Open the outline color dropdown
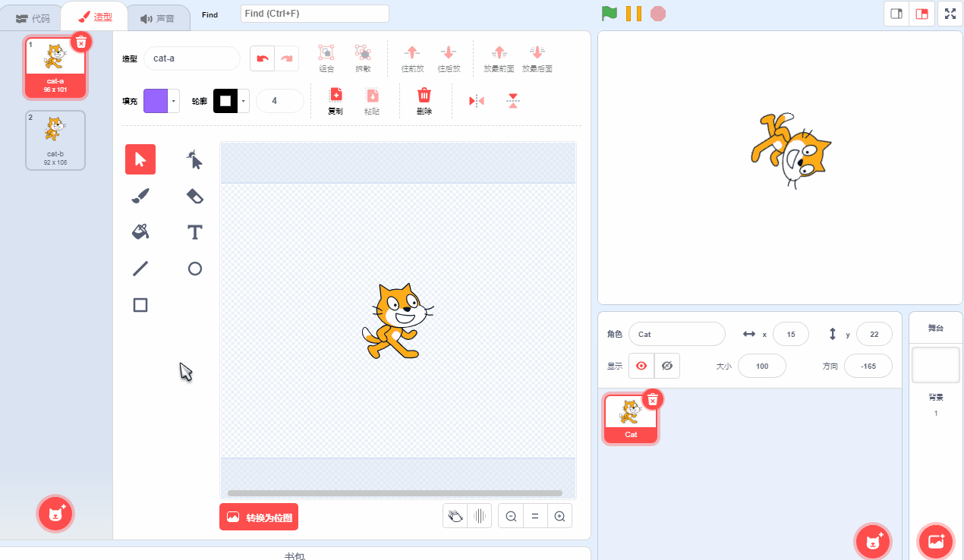 [x=243, y=99]
